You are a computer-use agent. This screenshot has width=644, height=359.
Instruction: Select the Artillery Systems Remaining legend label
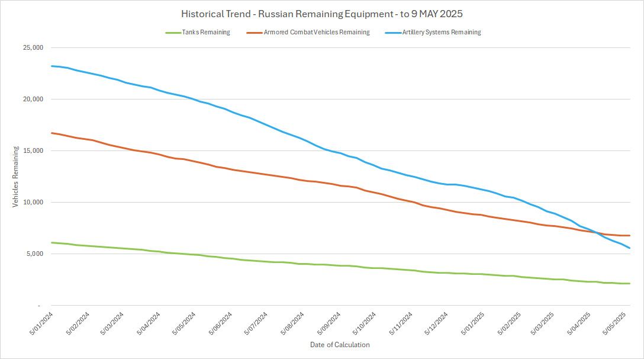[442, 33]
